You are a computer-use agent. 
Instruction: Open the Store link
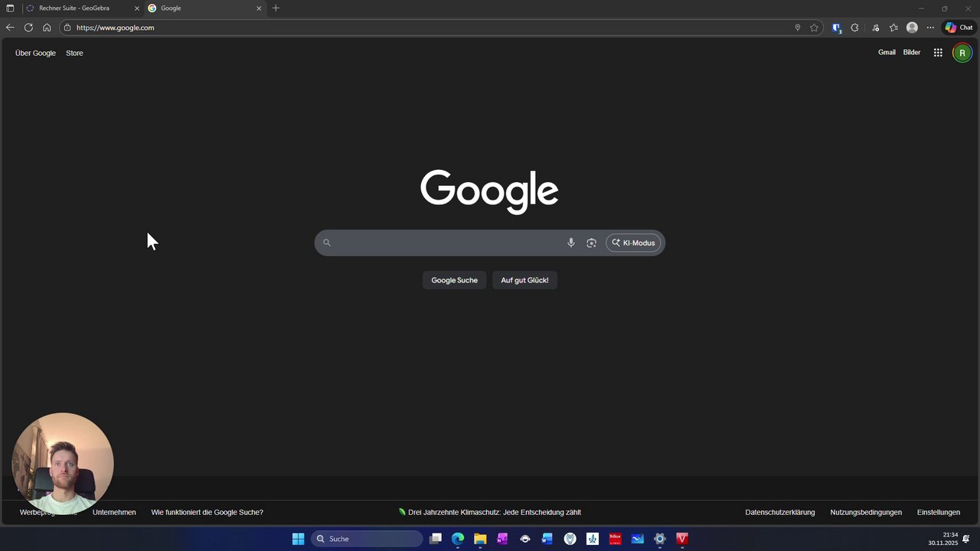74,53
